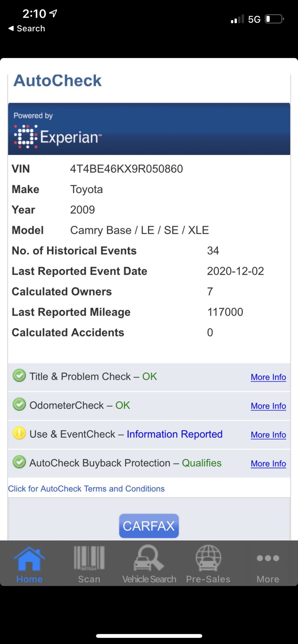
Task: Tap the green check beside OdometerCheck
Action: coord(19,405)
